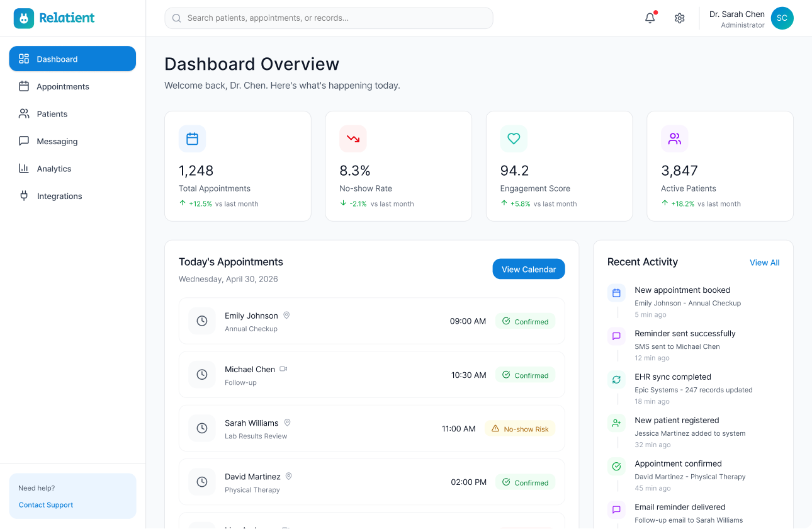Click the Reminder sent successfully message icon
This screenshot has width=812, height=529.
pyautogui.click(x=617, y=336)
